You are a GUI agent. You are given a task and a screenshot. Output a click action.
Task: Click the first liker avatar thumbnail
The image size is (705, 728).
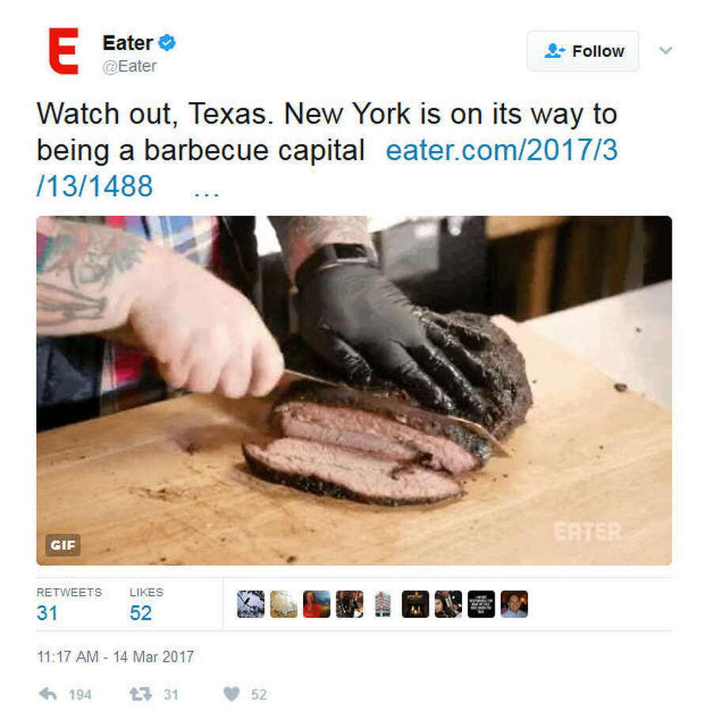pos(251,604)
